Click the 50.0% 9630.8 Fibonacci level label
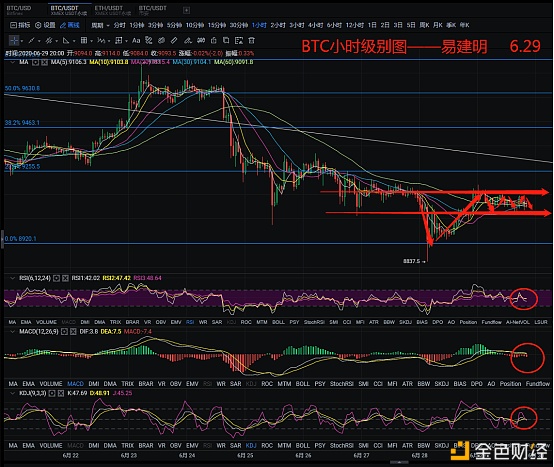This screenshot has height=467, width=554. [22, 88]
